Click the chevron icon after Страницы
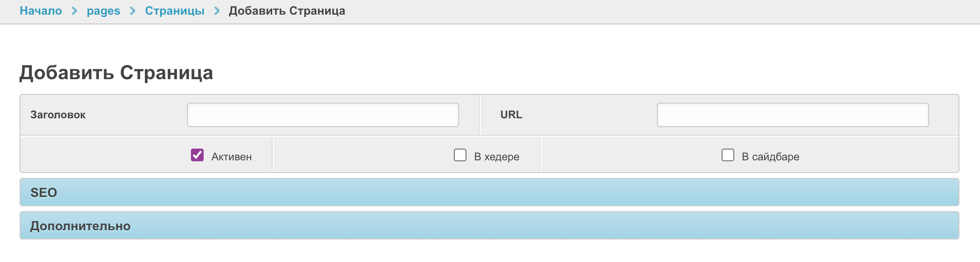Viewport: 980px width, 262px height. click(217, 11)
